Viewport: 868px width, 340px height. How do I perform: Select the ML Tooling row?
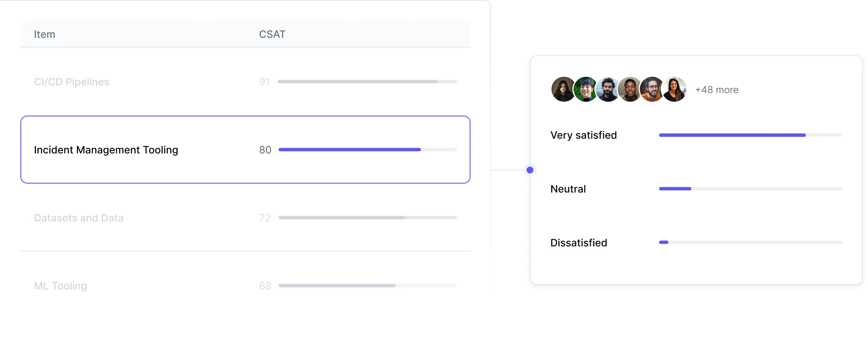[x=60, y=286]
